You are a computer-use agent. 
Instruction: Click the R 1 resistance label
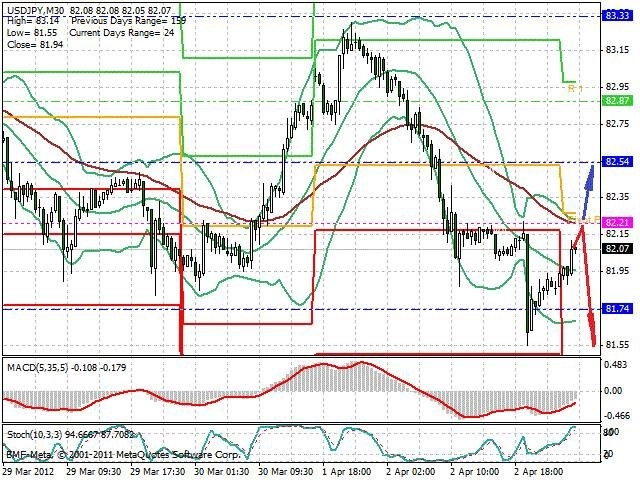pyautogui.click(x=576, y=89)
